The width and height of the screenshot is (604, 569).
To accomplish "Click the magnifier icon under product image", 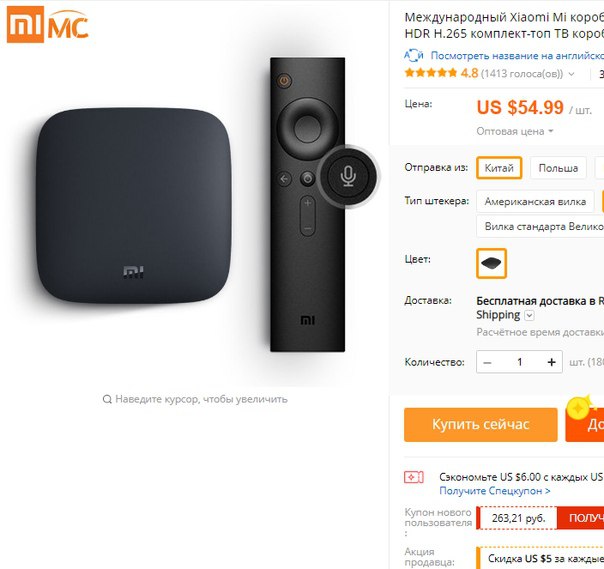I will (x=107, y=399).
